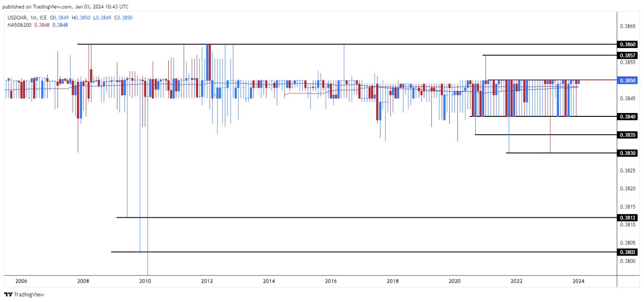Click the published on TradingView.com date text
644x302 pixels.
(x=66, y=7)
